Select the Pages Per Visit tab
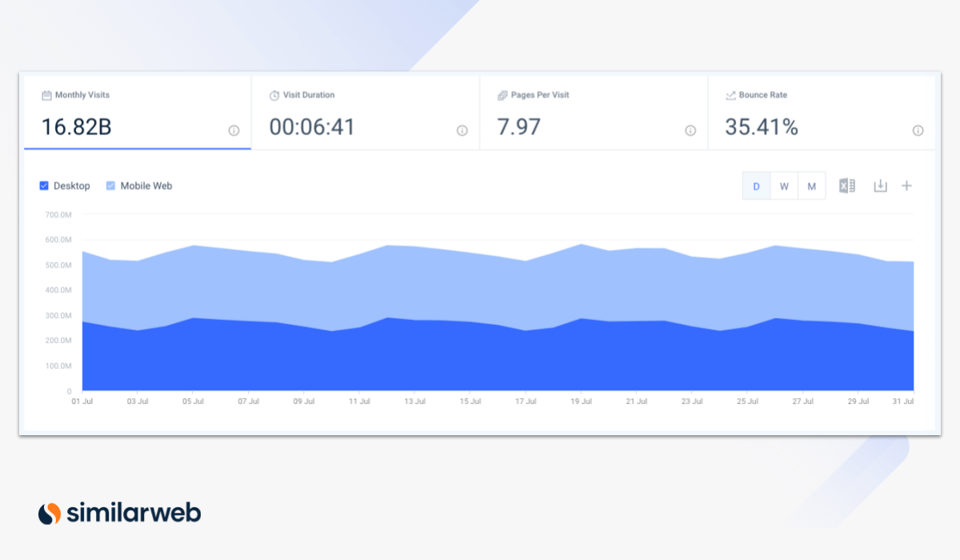Image resolution: width=960 pixels, height=560 pixels. [593, 113]
